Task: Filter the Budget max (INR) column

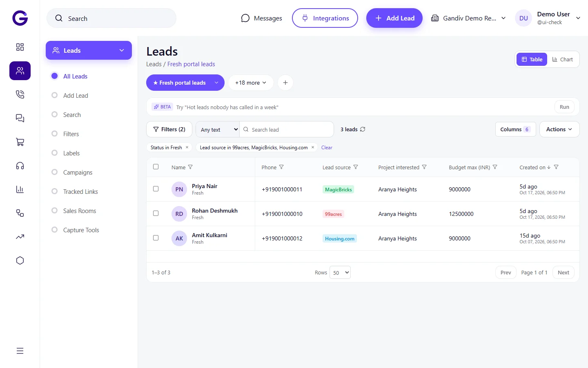Action: pyautogui.click(x=495, y=167)
